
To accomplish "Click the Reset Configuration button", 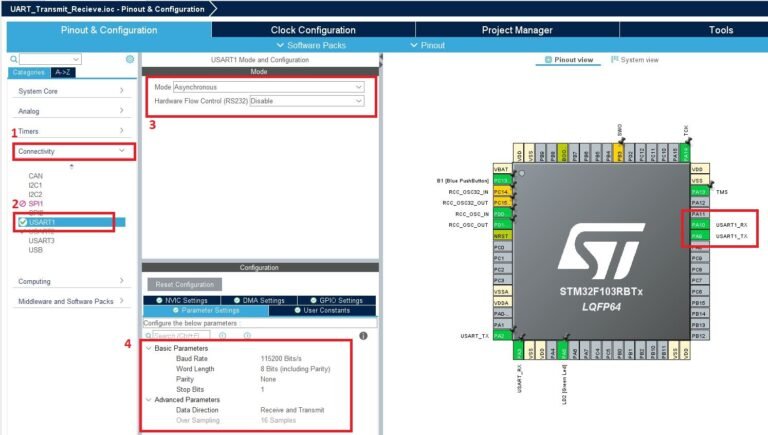I will pos(185,284).
